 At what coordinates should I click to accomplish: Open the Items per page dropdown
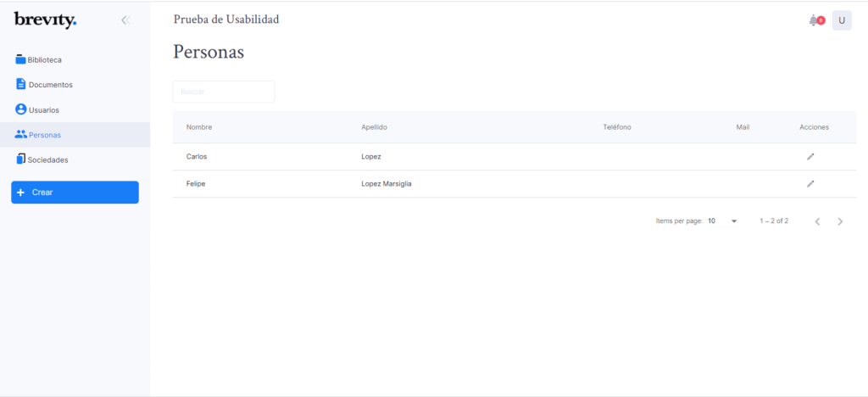[723, 221]
